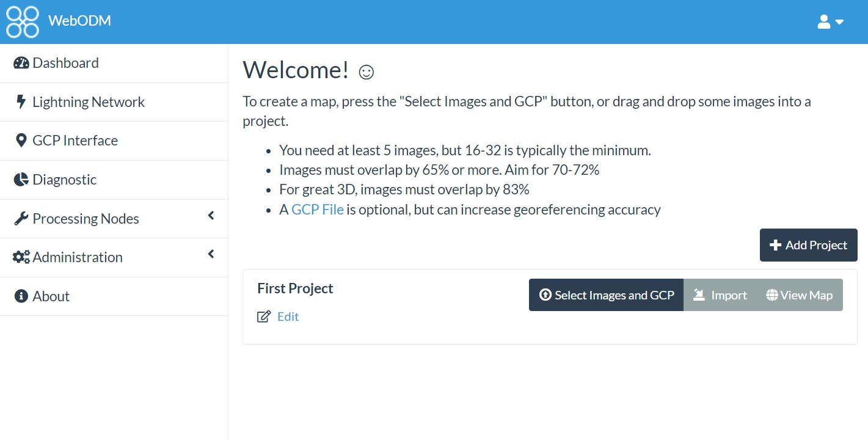This screenshot has width=868, height=440.
Task: Click the Administration gears icon
Action: (x=21, y=257)
